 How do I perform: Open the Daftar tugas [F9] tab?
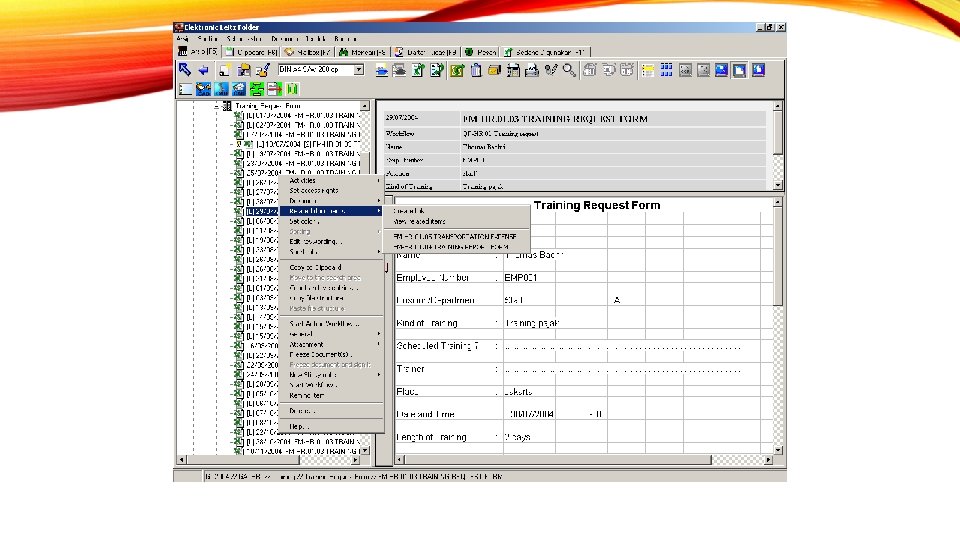click(x=426, y=52)
